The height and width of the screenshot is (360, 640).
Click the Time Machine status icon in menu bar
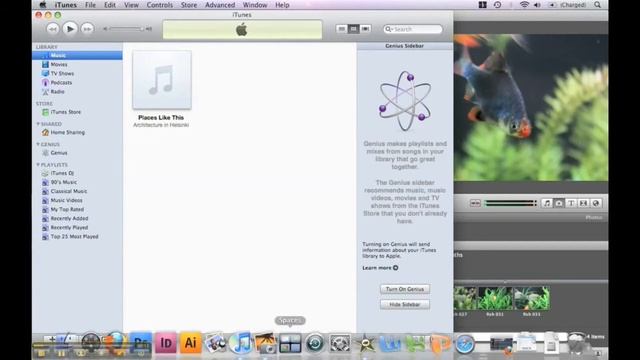(498, 5)
